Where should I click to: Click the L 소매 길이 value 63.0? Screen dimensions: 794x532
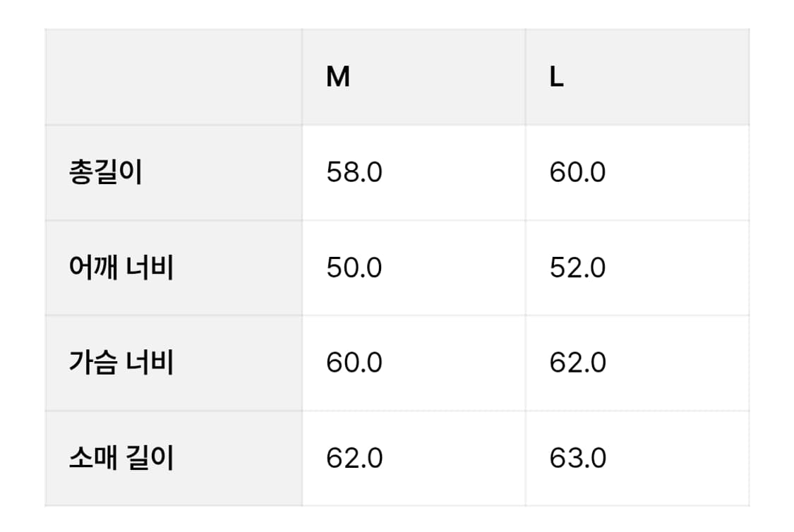click(x=577, y=459)
